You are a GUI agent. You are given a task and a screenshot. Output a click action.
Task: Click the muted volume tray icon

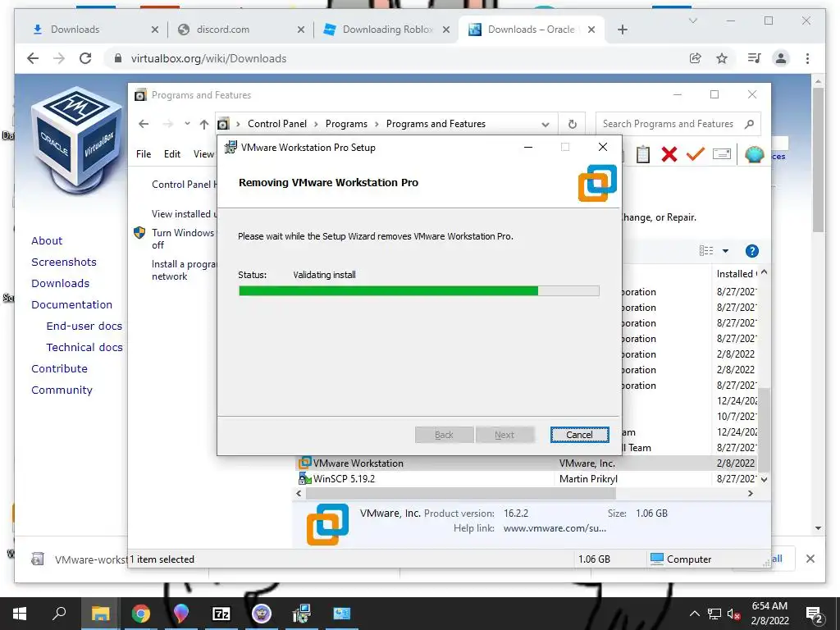pos(733,614)
